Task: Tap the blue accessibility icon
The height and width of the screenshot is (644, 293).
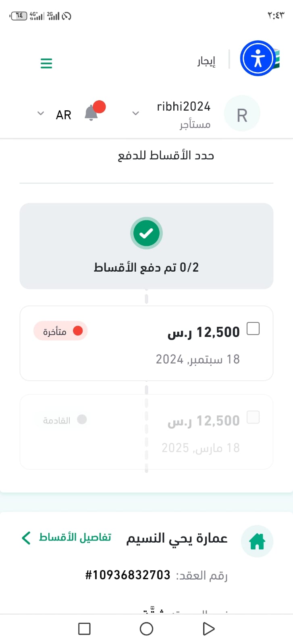Action: click(x=258, y=58)
